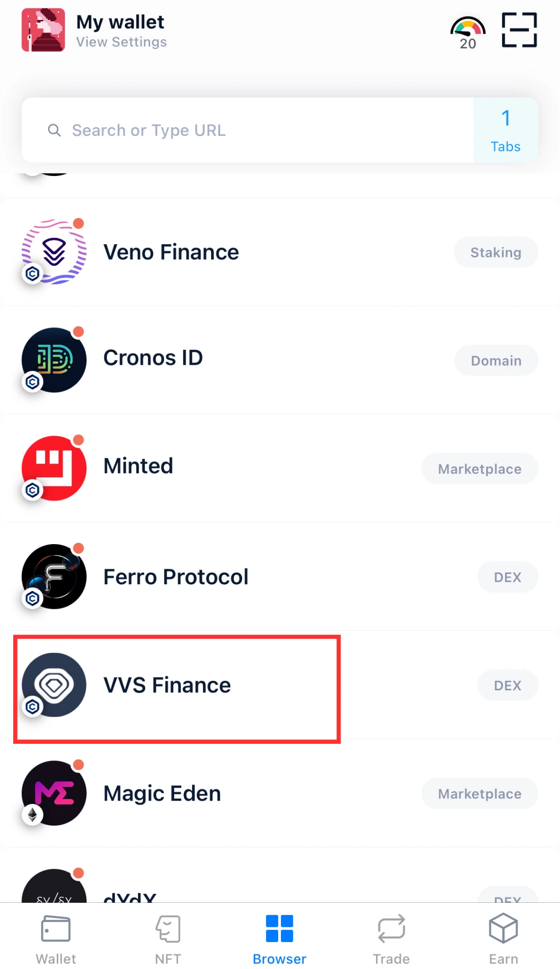
Task: Tap the Minted red logo
Action: point(54,468)
